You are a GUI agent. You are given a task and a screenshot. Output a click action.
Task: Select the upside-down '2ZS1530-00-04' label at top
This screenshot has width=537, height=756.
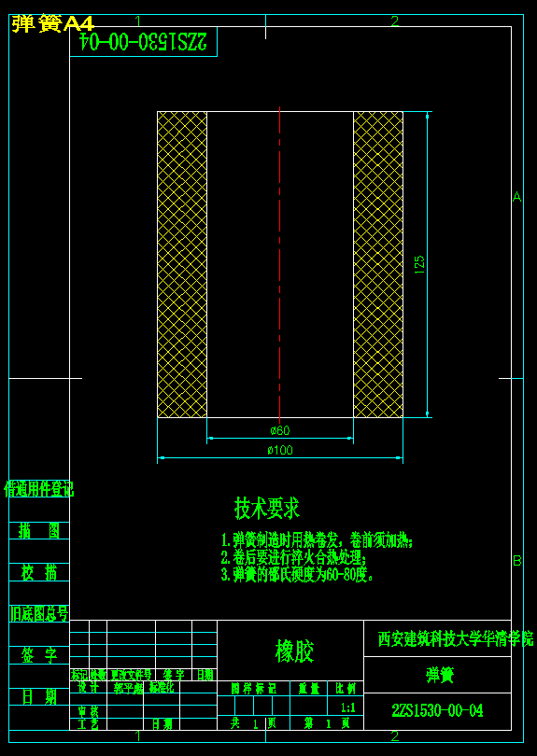(143, 41)
